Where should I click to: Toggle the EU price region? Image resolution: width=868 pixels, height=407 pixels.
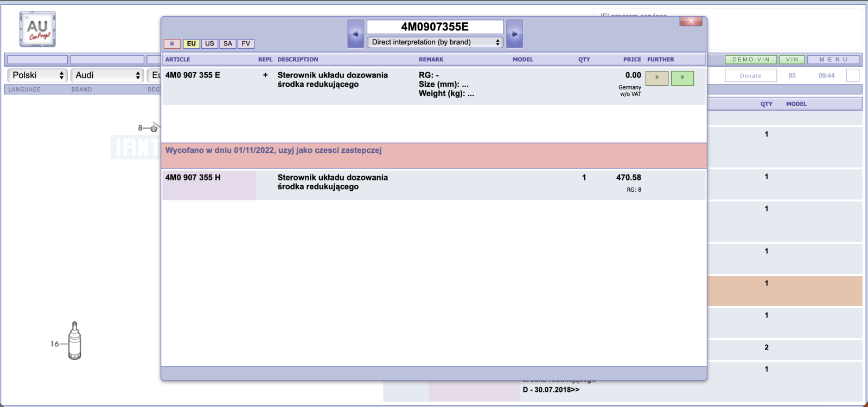point(192,44)
